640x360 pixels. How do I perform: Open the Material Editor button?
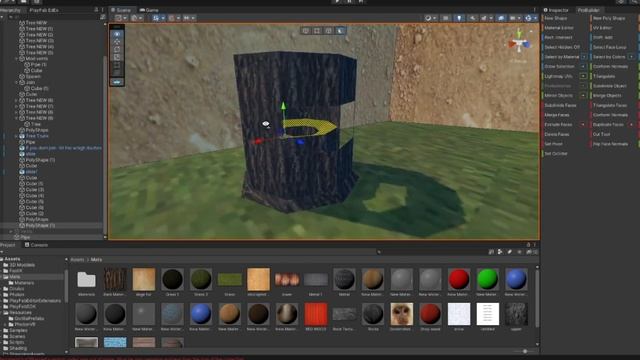559,28
